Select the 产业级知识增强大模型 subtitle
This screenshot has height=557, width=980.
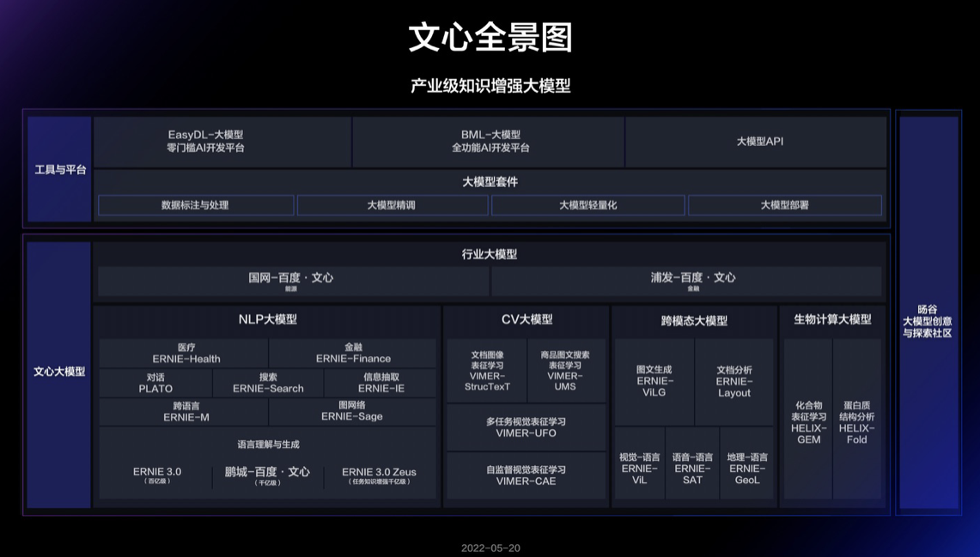point(490,86)
